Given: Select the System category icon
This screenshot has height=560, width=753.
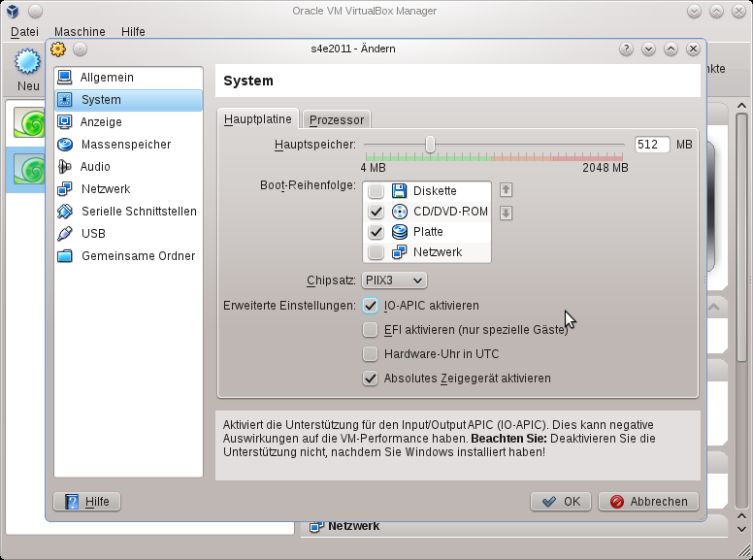Looking at the screenshot, I should 64,99.
